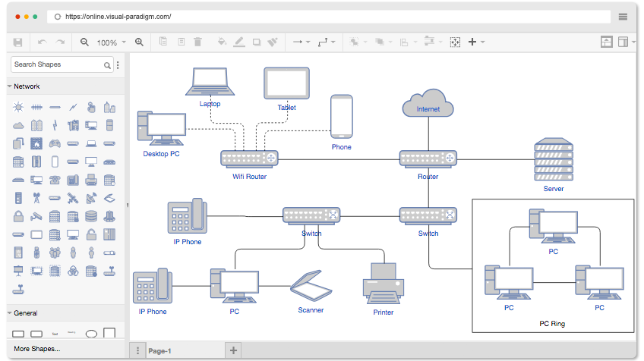Select the Laptop shape on canvas
The height and width of the screenshot is (361, 644).
tap(210, 82)
